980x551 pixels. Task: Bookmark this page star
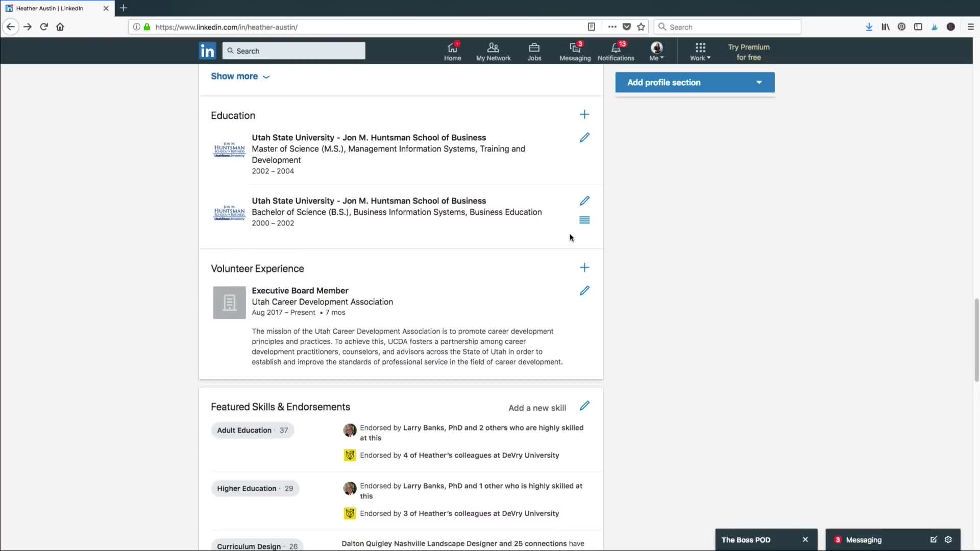pos(641,27)
